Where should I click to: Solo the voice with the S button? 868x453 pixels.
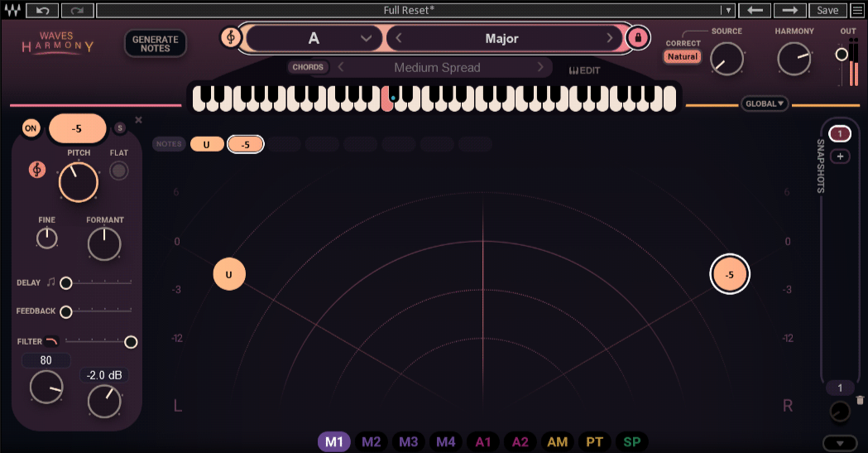tap(120, 128)
